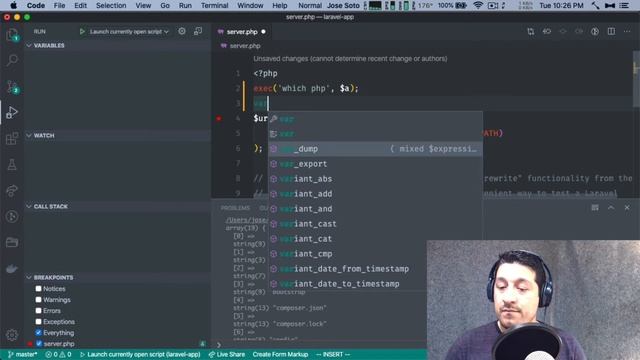Click the master branch in status bar
Viewport: 640px width, 360px height.
(22, 354)
